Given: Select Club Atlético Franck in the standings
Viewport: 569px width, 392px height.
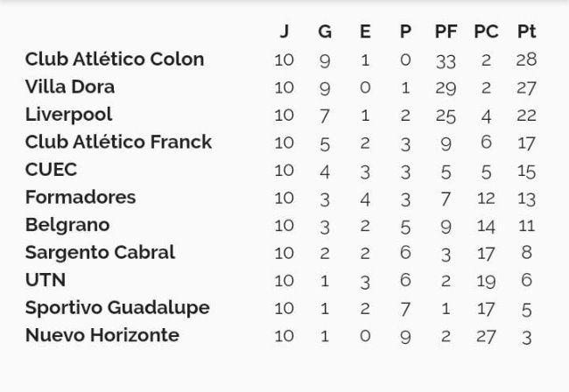Looking at the screenshot, I should [x=119, y=142].
